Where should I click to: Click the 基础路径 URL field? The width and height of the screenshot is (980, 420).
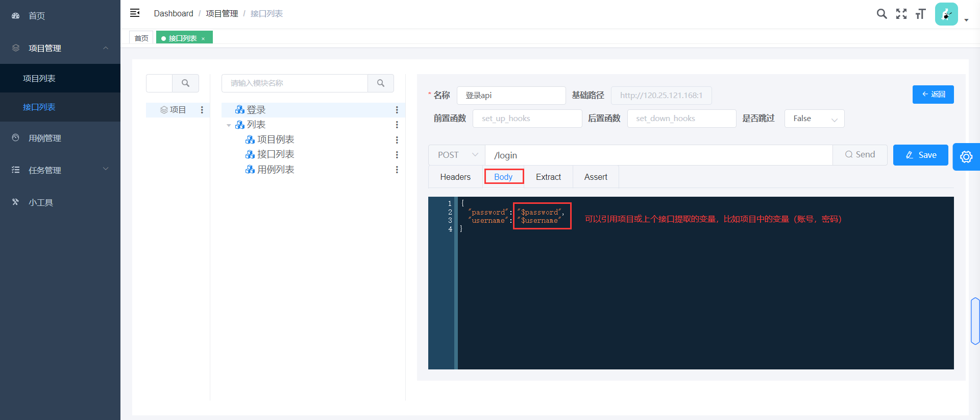click(661, 96)
